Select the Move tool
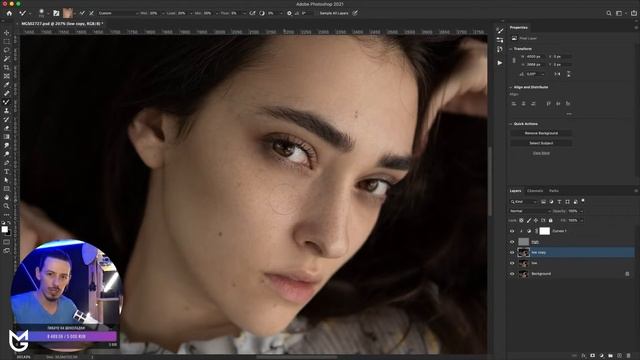 (7, 33)
